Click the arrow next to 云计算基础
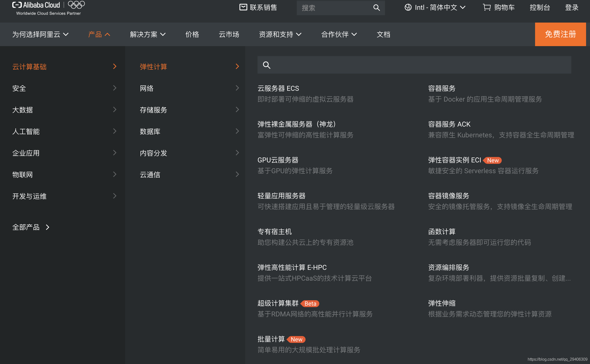This screenshot has height=364, width=590. point(115,66)
